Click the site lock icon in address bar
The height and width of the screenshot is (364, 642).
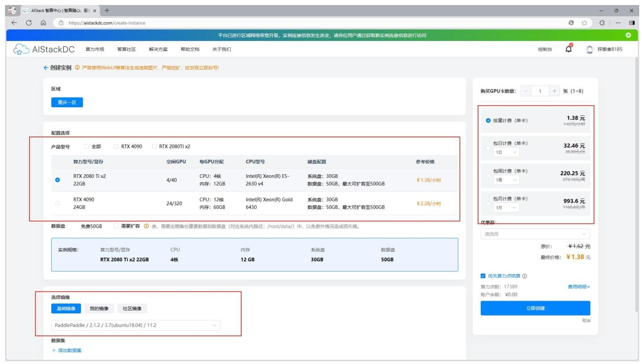61,23
